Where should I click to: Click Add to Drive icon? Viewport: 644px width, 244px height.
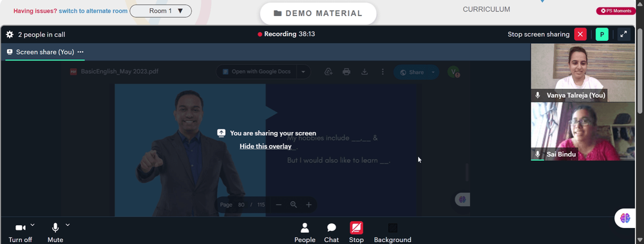(328, 72)
